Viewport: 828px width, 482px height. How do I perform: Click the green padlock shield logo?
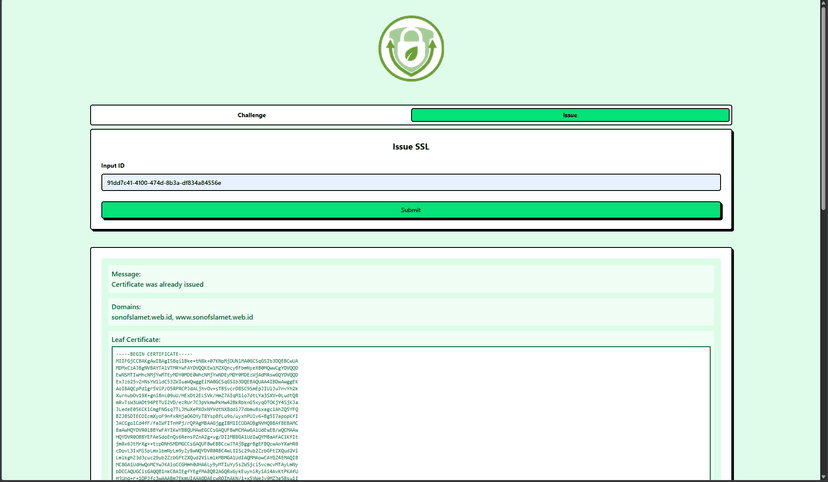pyautogui.click(x=411, y=49)
